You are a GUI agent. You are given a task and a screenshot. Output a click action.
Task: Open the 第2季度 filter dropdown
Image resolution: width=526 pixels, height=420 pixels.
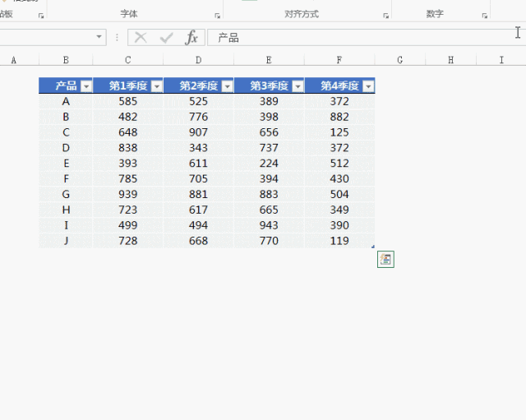pos(227,86)
